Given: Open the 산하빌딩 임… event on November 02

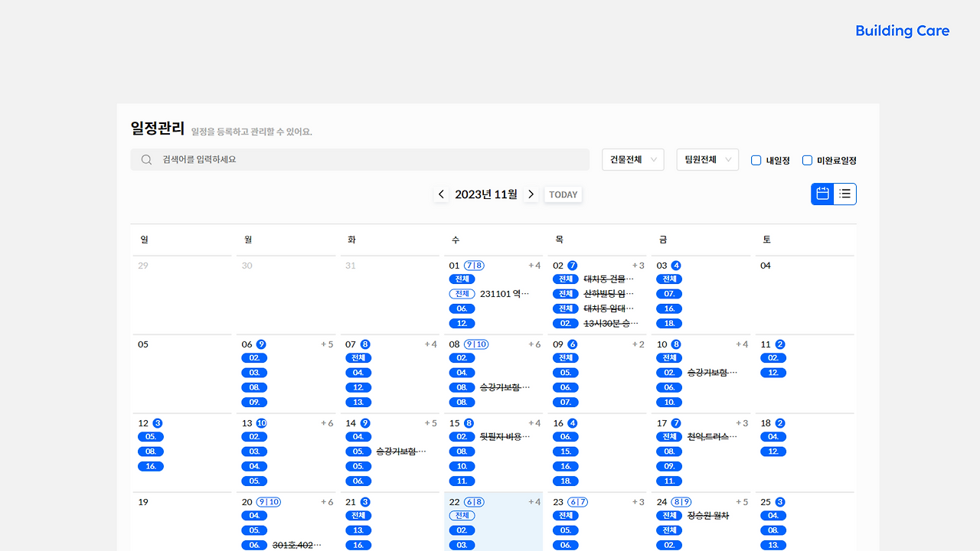Looking at the screenshot, I should click(x=609, y=294).
